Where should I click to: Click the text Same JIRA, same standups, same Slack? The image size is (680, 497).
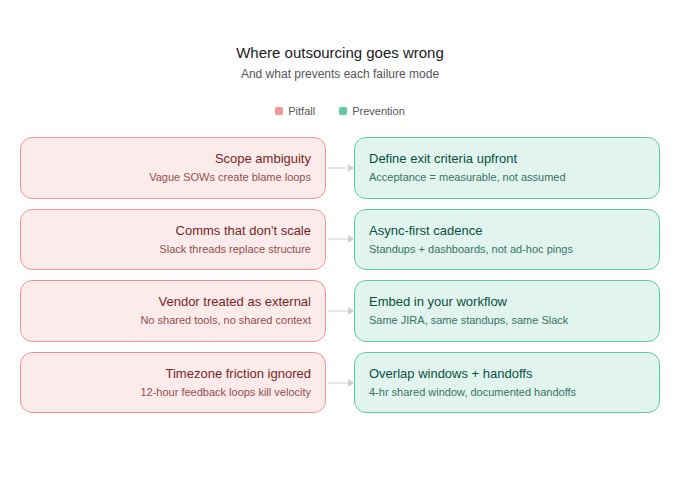pos(468,321)
